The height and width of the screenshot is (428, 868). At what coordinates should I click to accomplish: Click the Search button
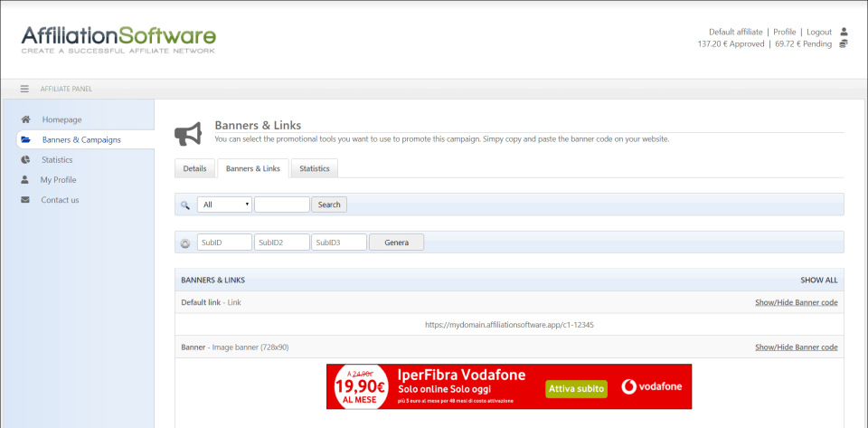click(329, 204)
